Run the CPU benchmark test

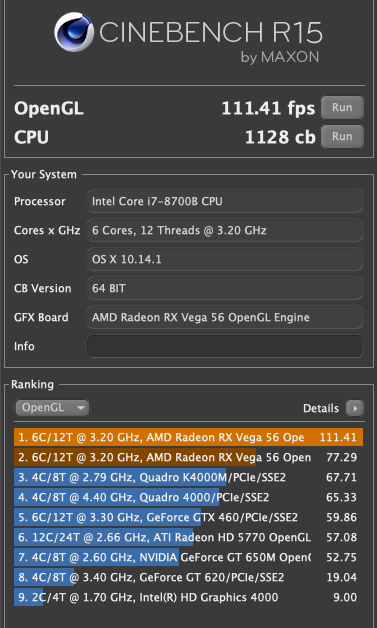[x=342, y=137]
